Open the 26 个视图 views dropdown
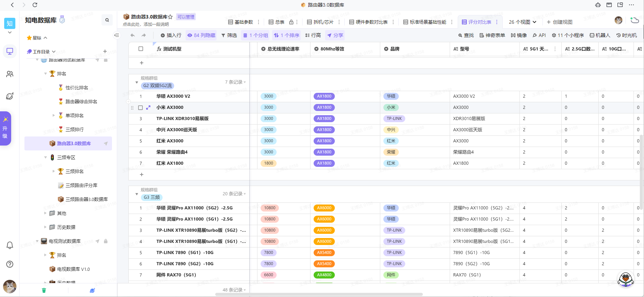Viewport: 644px width, 297px height. click(x=522, y=22)
